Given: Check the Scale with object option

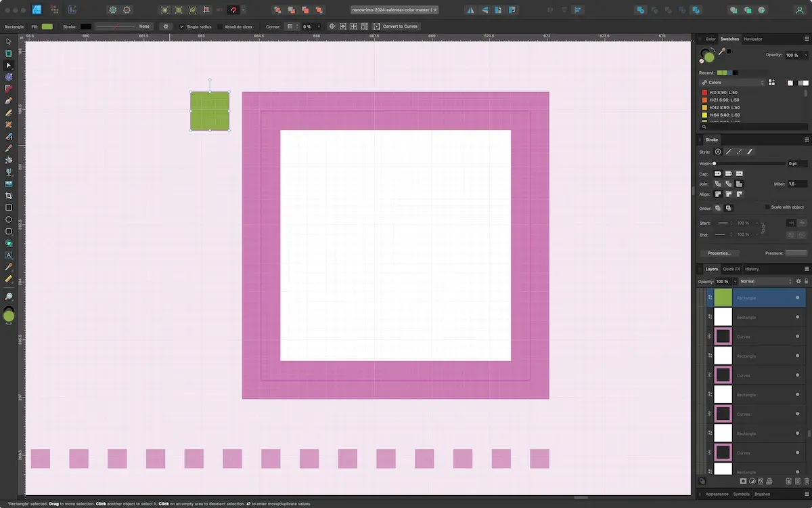Looking at the screenshot, I should click(767, 207).
